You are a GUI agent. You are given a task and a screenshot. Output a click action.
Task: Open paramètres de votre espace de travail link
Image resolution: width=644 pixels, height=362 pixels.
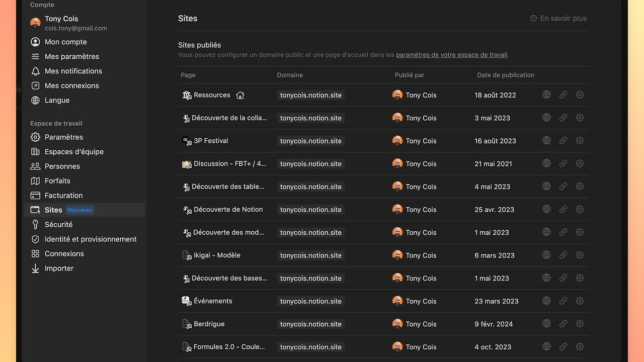(x=452, y=55)
